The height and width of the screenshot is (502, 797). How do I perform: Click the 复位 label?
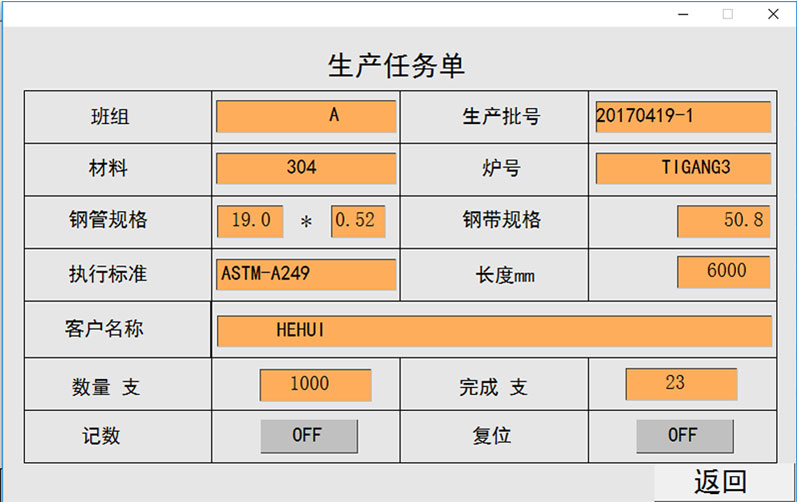(x=492, y=436)
